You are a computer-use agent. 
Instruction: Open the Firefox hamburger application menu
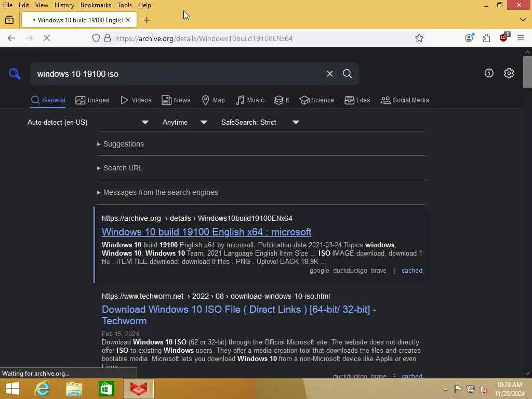(521, 38)
